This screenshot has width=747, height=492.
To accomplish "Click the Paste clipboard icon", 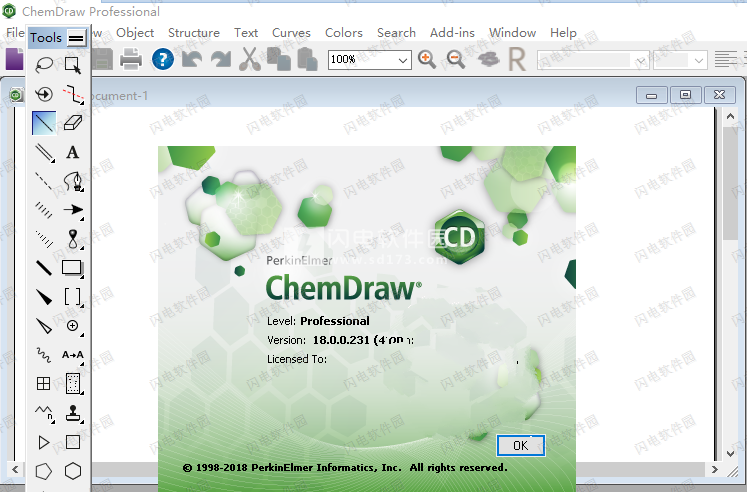I will coord(308,59).
